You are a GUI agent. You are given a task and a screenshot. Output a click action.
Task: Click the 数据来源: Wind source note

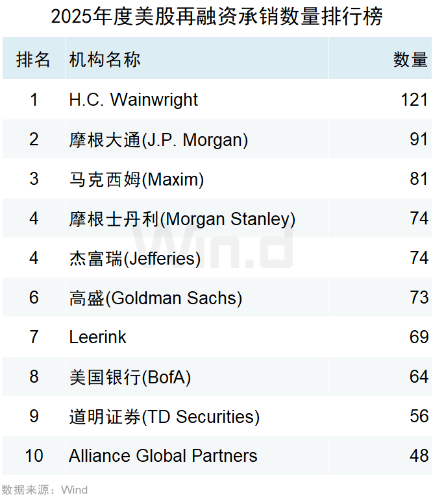(44, 490)
